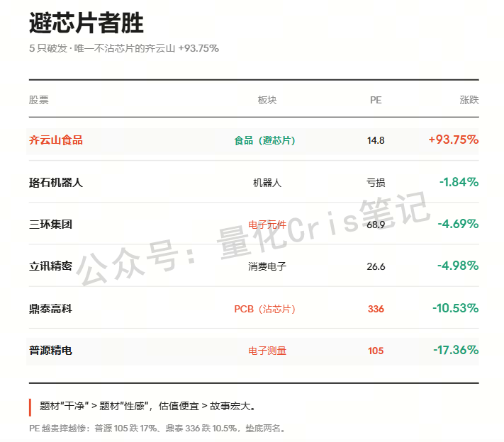Image resolution: width=504 pixels, height=442 pixels.
Task: Click the PE value 105 in the table
Action: [376, 351]
